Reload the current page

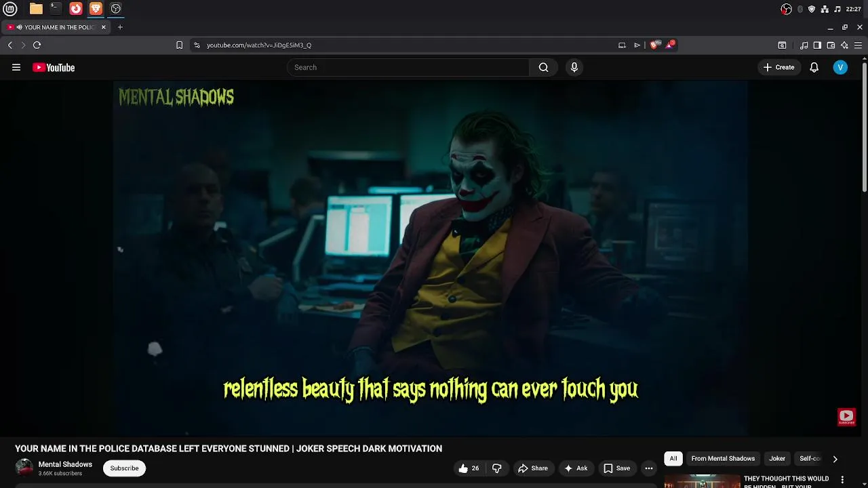[37, 45]
